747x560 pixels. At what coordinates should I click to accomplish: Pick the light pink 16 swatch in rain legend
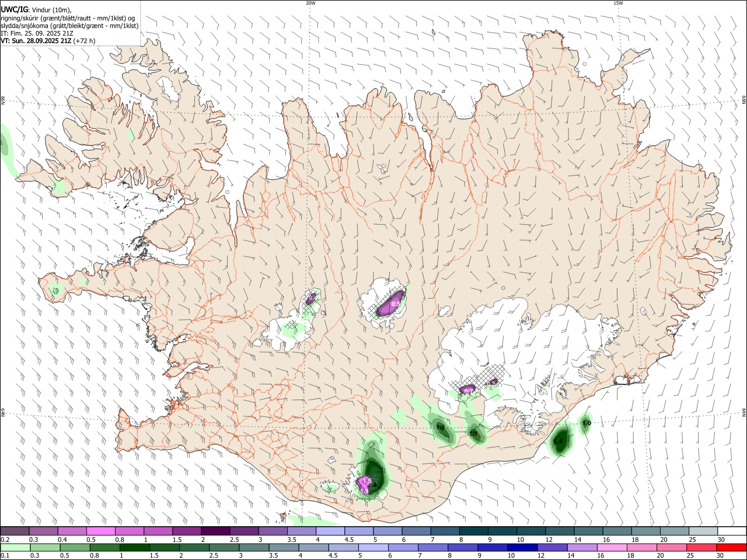tap(612, 547)
